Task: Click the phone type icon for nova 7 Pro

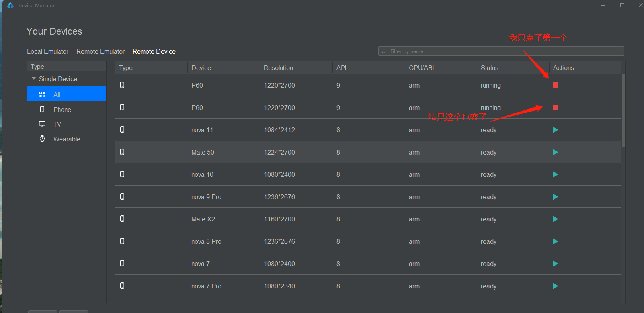Action: point(122,286)
